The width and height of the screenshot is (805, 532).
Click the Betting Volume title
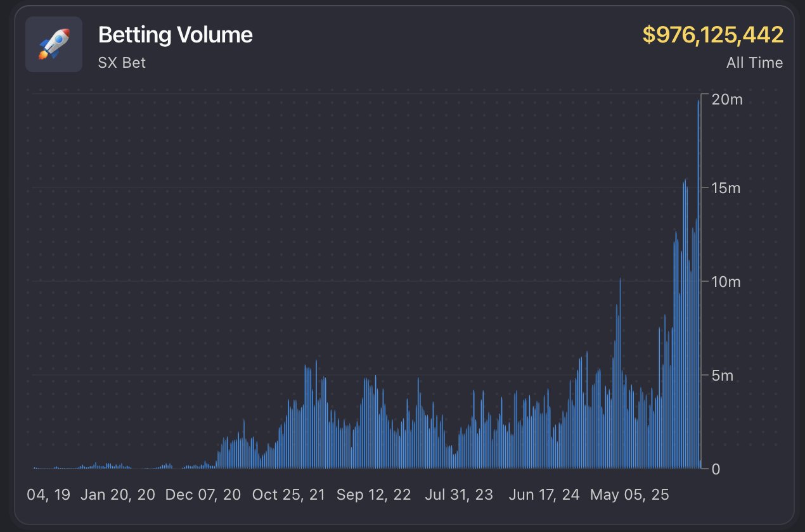(x=176, y=35)
